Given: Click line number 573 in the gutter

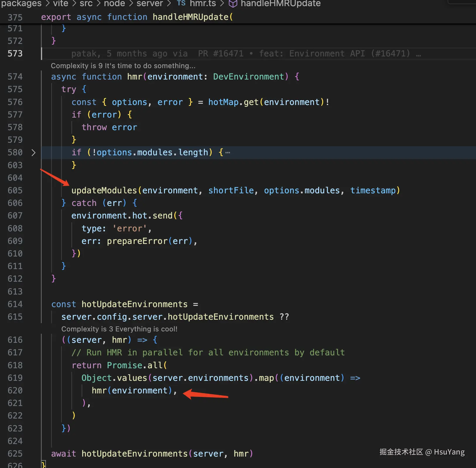Looking at the screenshot, I should point(15,54).
